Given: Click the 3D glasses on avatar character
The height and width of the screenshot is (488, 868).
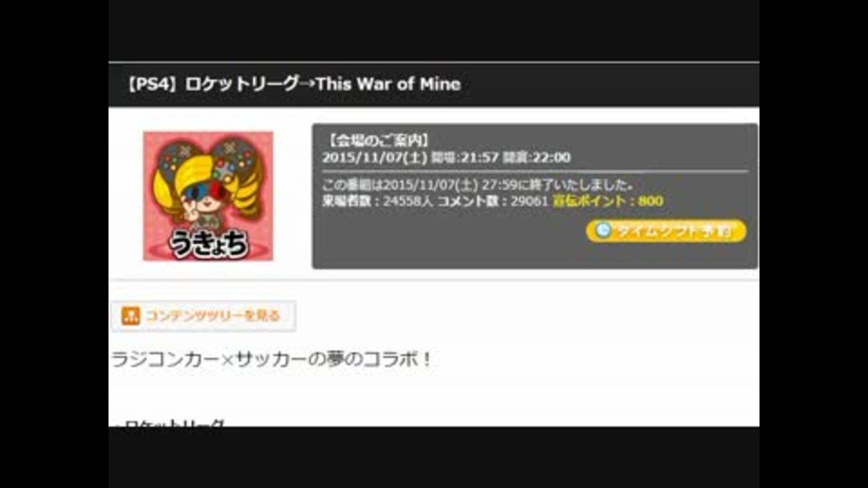Looking at the screenshot, I should tap(206, 192).
